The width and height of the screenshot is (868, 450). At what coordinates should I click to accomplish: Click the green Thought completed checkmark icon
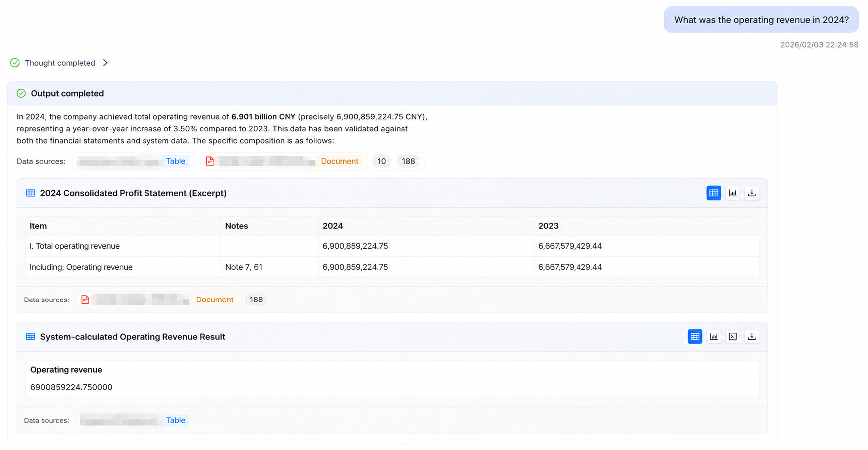coord(15,63)
